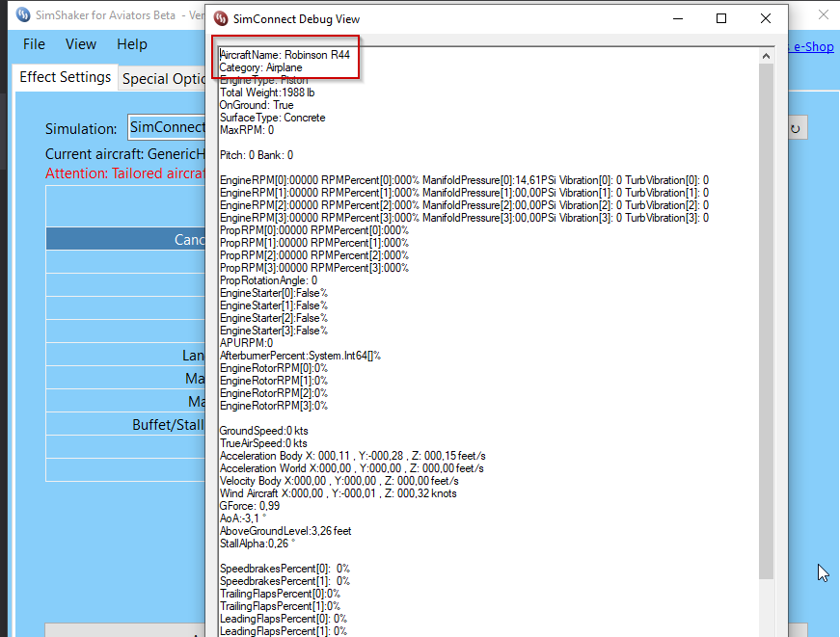Click the EngineRPM[3] line
The image size is (840, 637).
coord(464,218)
